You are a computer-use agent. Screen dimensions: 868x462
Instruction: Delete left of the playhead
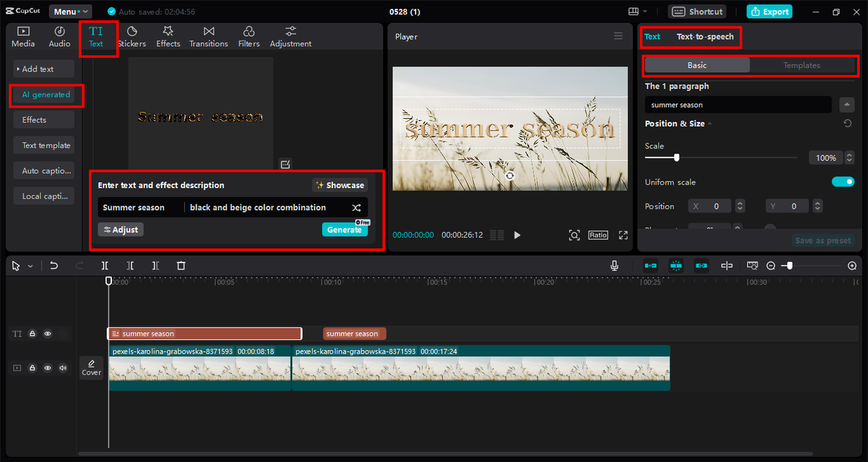pyautogui.click(x=130, y=266)
